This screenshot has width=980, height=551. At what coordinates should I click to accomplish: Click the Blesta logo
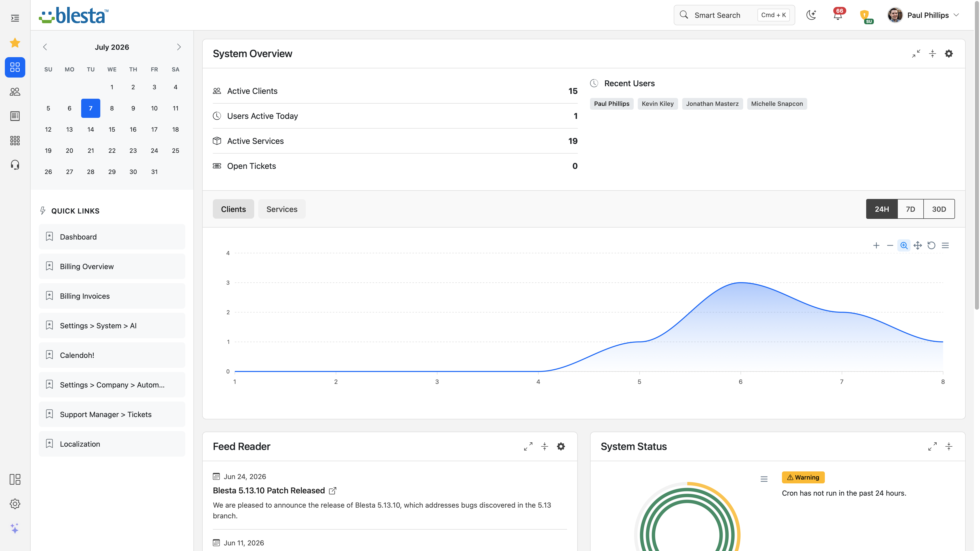(x=73, y=16)
